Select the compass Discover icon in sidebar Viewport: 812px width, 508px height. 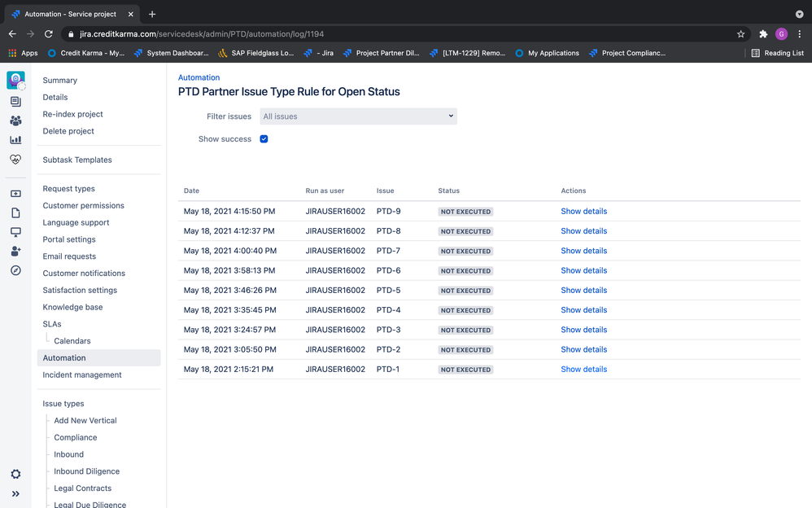click(15, 270)
